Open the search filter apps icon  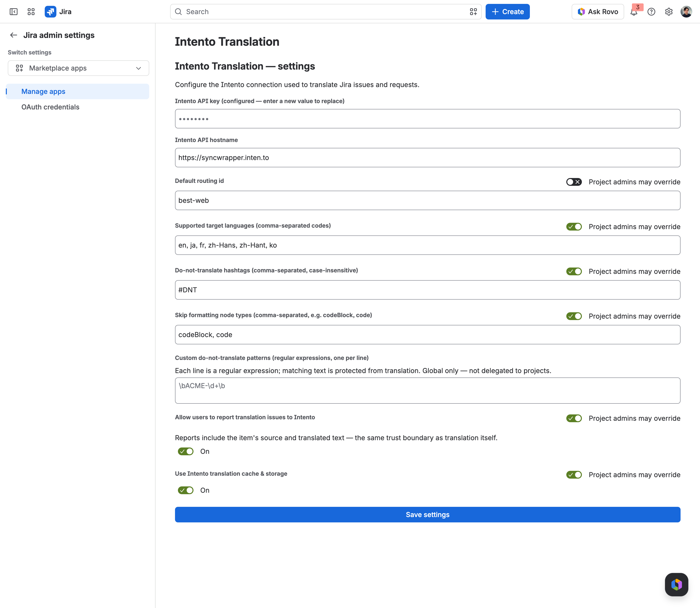473,12
